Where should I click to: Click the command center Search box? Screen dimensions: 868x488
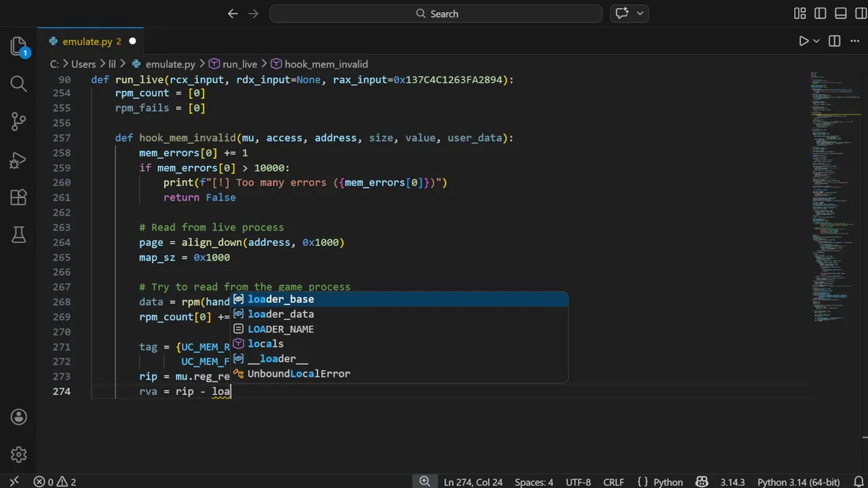(435, 14)
